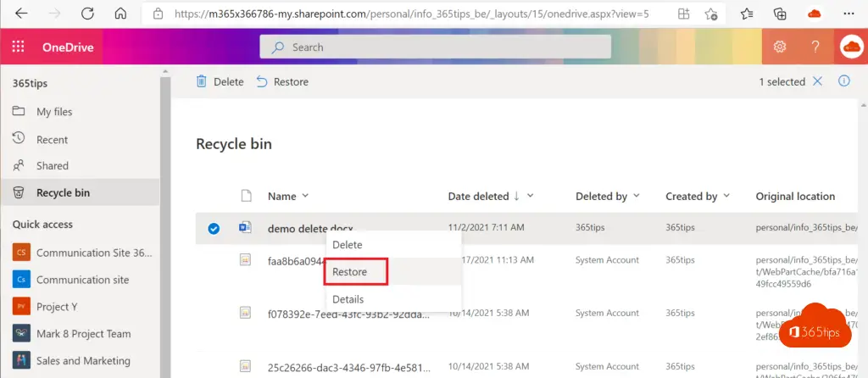Click the Search box
The width and height of the screenshot is (868, 378).
coord(435,47)
